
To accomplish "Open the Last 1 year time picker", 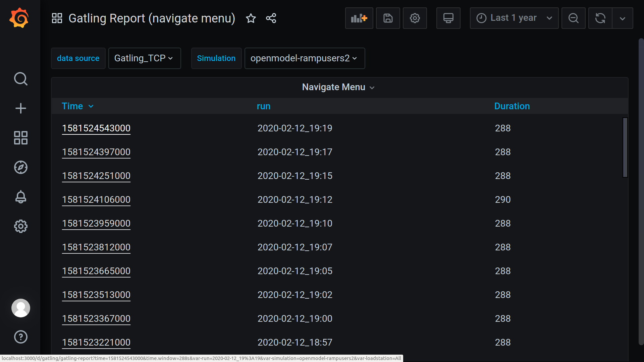I will (x=514, y=18).
